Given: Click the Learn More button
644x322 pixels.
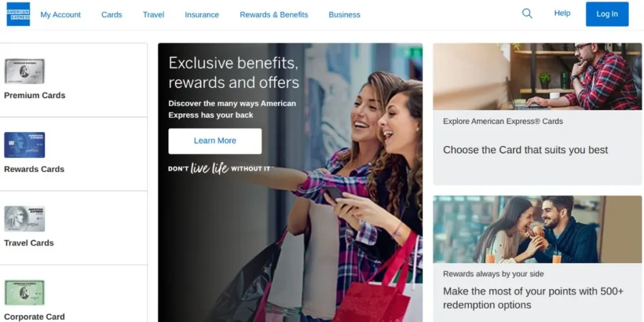Looking at the screenshot, I should (x=215, y=141).
